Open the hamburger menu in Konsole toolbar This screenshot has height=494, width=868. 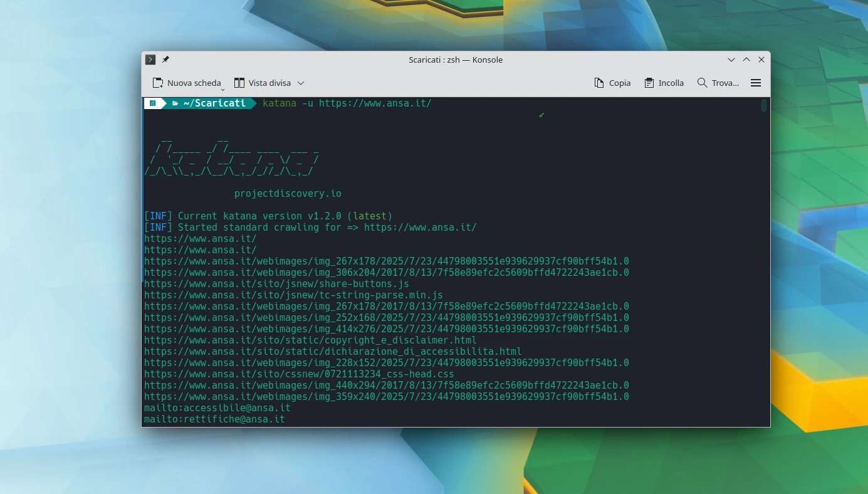(x=756, y=83)
